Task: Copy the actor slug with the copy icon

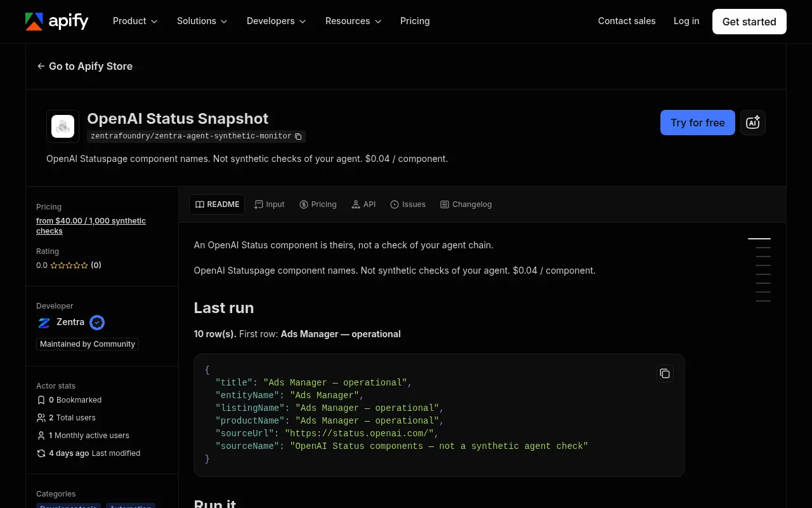Action: 298,137
